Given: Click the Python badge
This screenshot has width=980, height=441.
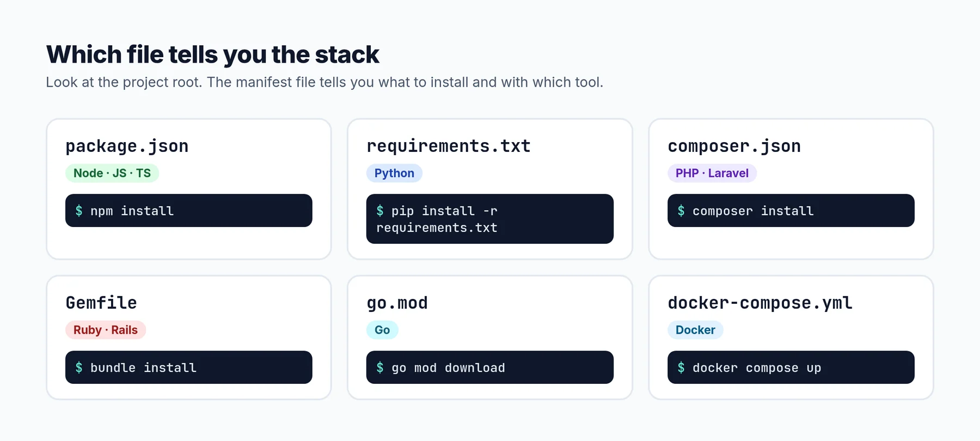Looking at the screenshot, I should click(x=394, y=173).
